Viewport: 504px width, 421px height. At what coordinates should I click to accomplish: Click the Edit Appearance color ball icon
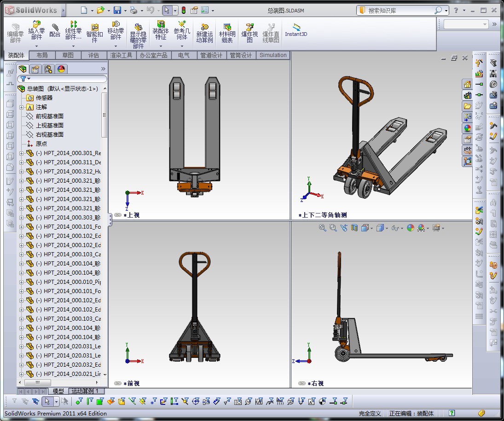pos(411,228)
